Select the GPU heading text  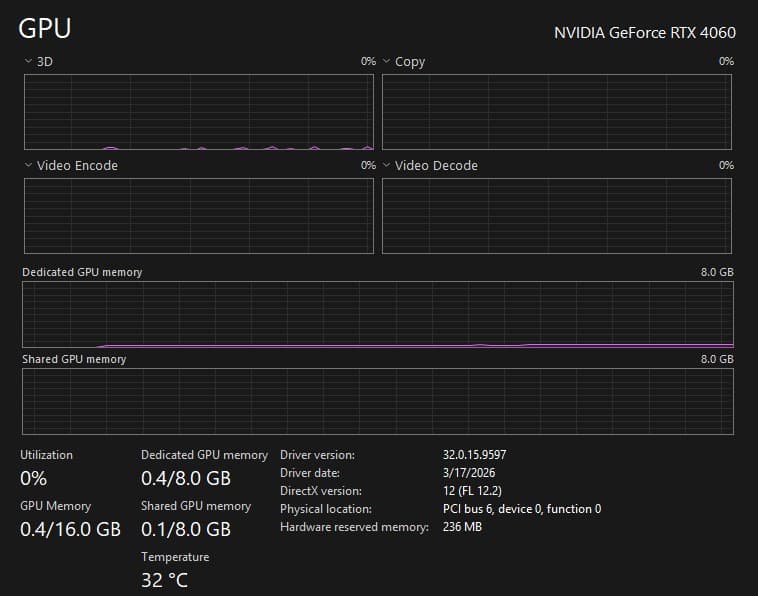[x=44, y=28]
